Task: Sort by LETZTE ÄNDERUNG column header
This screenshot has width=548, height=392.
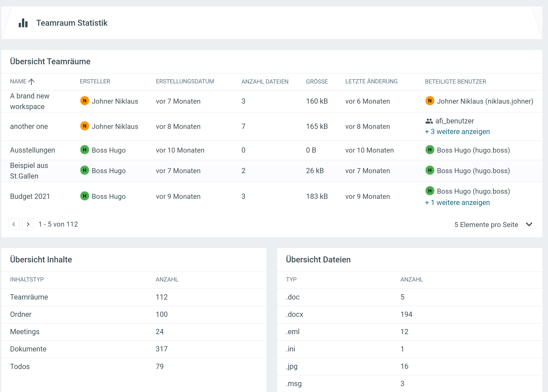Action: (x=371, y=82)
